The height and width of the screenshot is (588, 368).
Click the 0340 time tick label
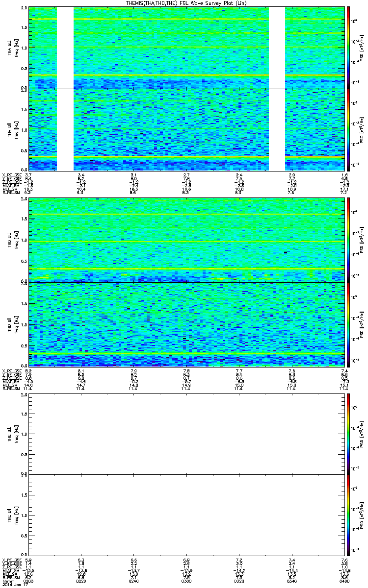291,581
